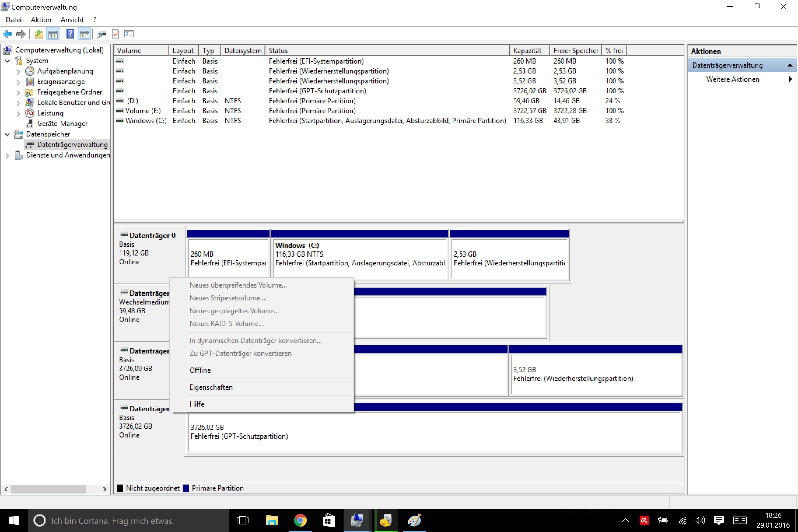Screen dimensions: 798x532
Task: Click the Kapazität column header
Action: (x=527, y=50)
